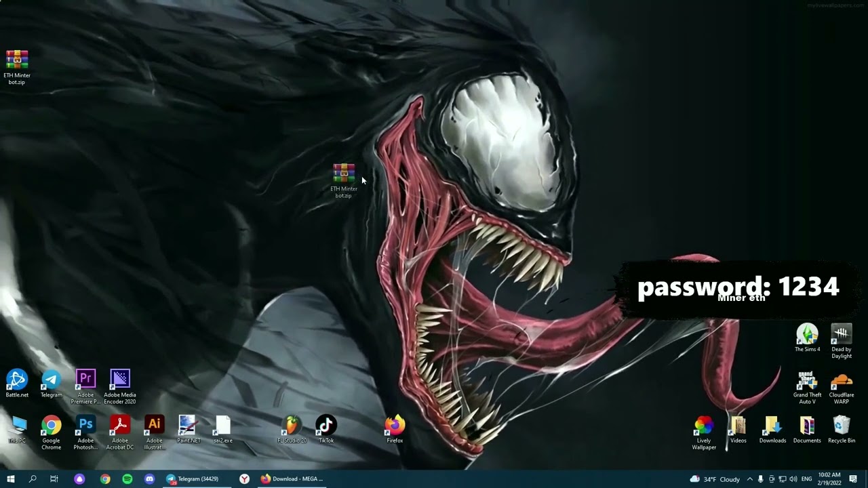The image size is (868, 488).
Task: Open the clock showing 10:02 AM
Action: coord(829,479)
